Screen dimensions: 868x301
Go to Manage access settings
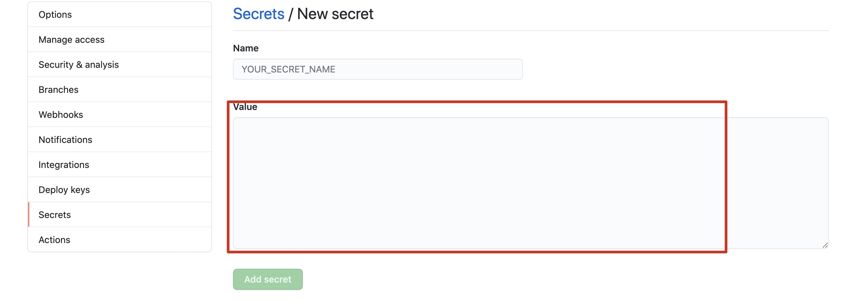pyautogui.click(x=72, y=40)
